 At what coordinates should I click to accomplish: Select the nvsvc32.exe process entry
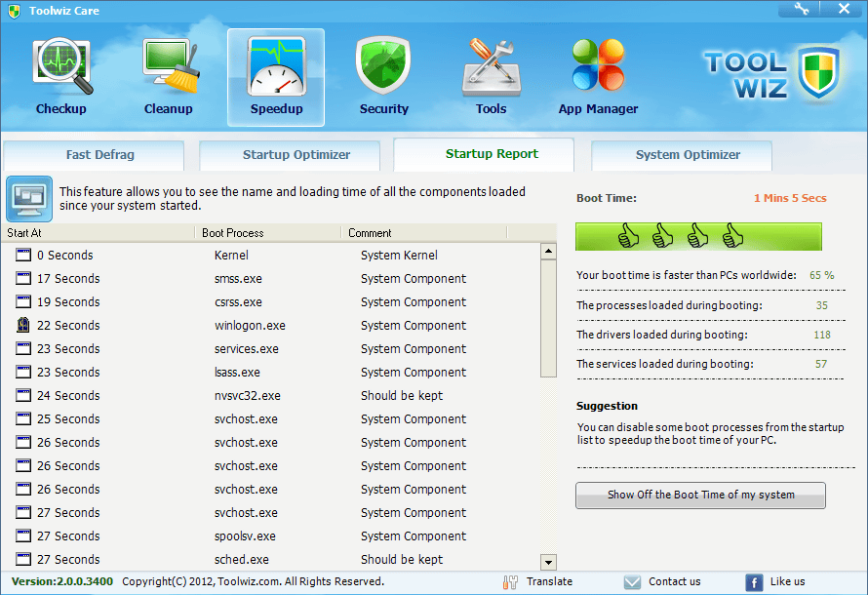pyautogui.click(x=248, y=396)
